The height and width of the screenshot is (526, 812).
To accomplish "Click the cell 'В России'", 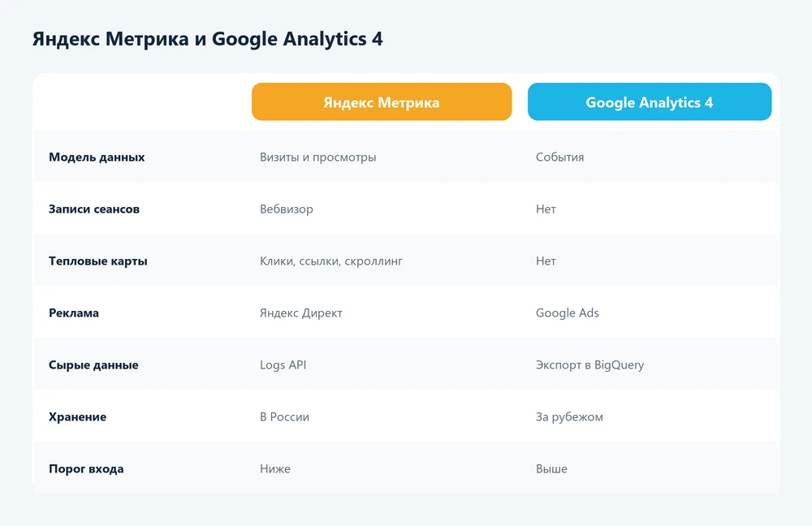I will pyautogui.click(x=284, y=416).
